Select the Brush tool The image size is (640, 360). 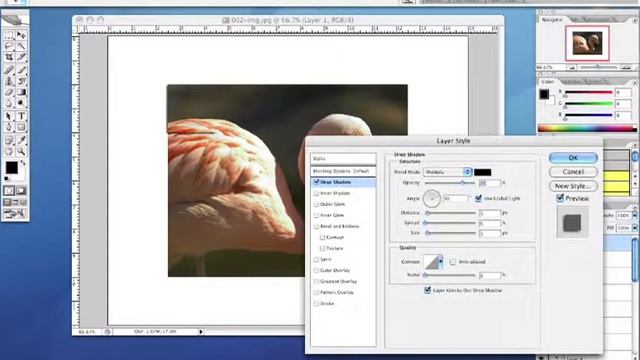[x=21, y=69]
